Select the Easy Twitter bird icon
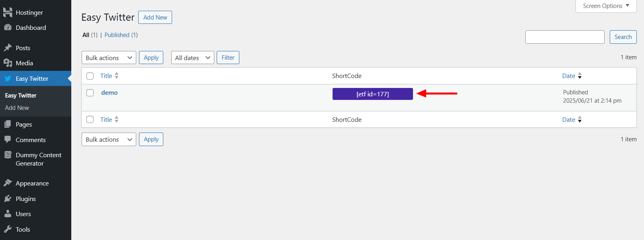 [x=8, y=78]
